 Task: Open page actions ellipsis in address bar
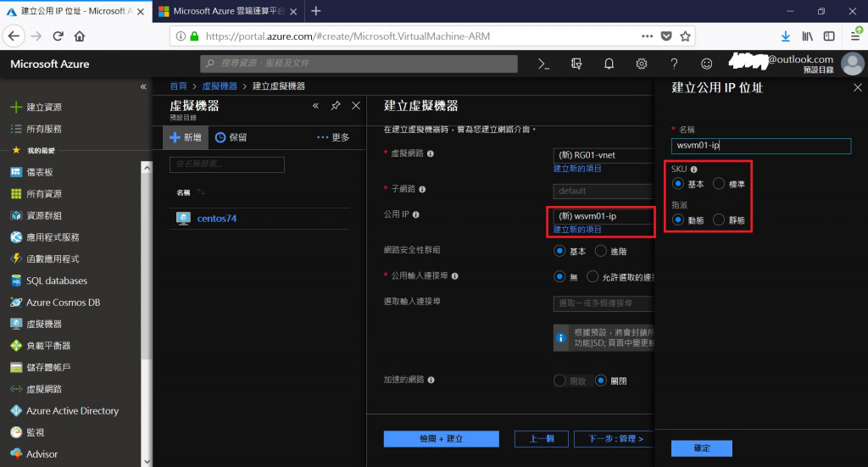[647, 36]
